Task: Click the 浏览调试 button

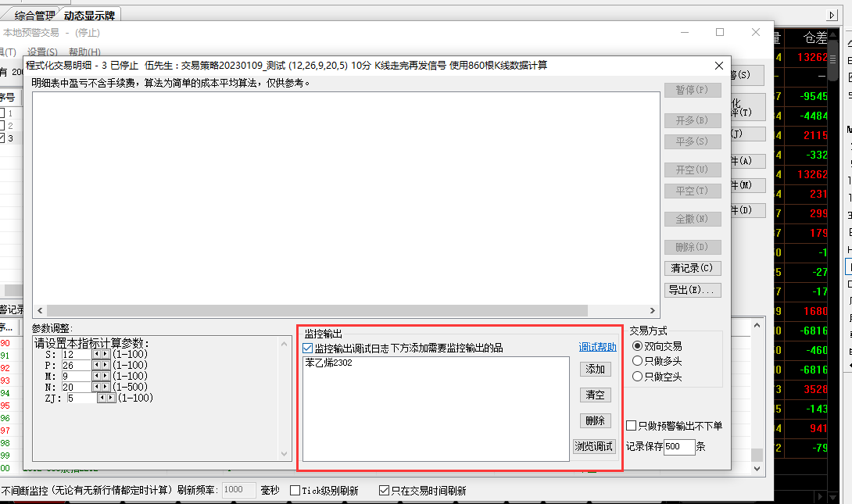Action: (594, 446)
